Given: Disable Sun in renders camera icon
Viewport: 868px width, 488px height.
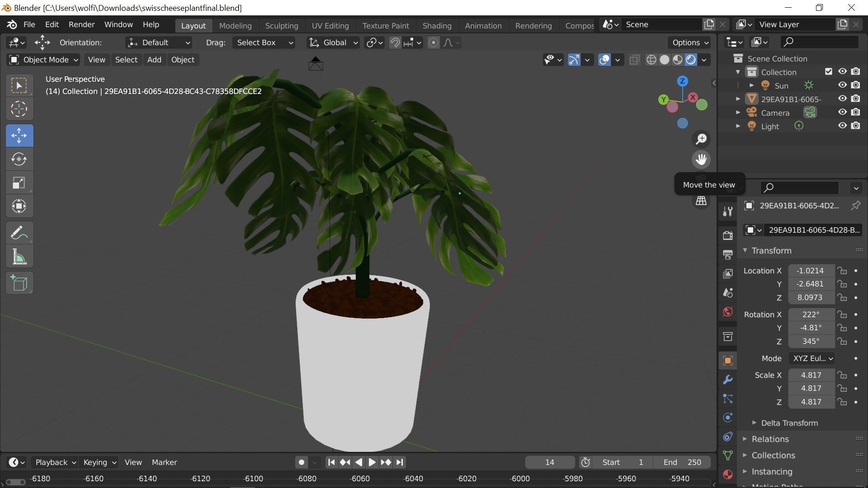Looking at the screenshot, I should pyautogui.click(x=855, y=85).
